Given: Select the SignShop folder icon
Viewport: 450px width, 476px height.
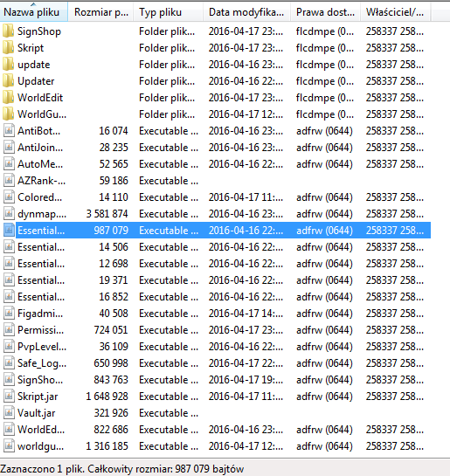Looking at the screenshot, I should pyautogui.click(x=8, y=31).
